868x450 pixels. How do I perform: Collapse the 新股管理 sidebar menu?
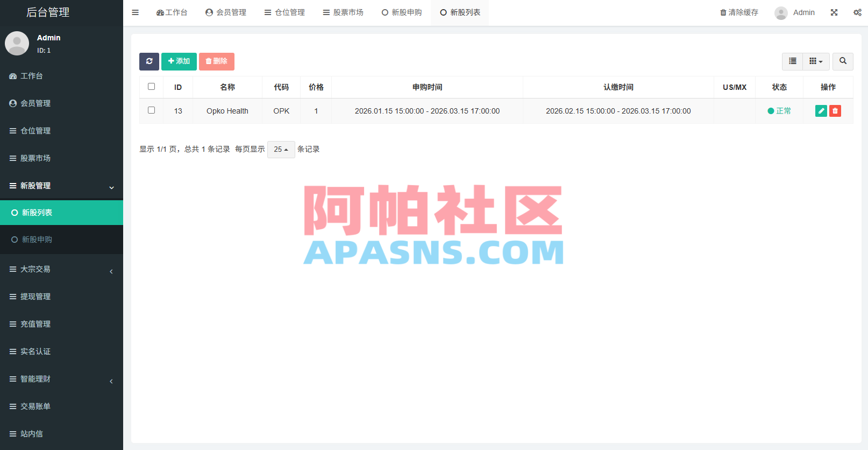click(x=61, y=186)
